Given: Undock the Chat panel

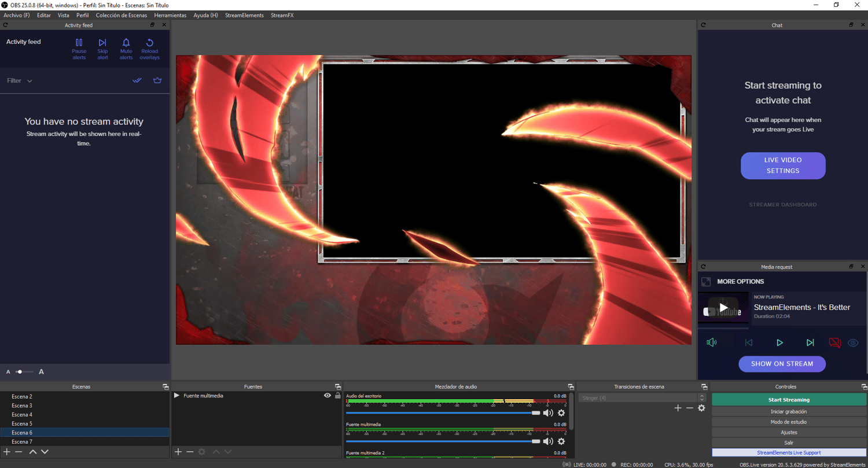Looking at the screenshot, I should pos(851,25).
